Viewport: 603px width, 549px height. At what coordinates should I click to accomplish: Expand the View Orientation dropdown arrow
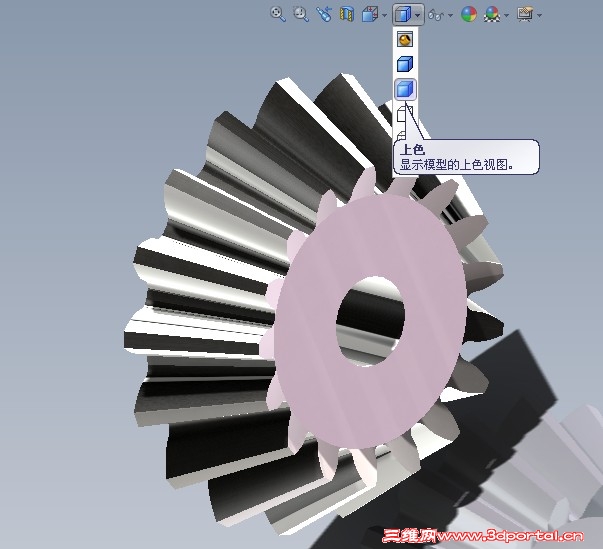point(384,15)
